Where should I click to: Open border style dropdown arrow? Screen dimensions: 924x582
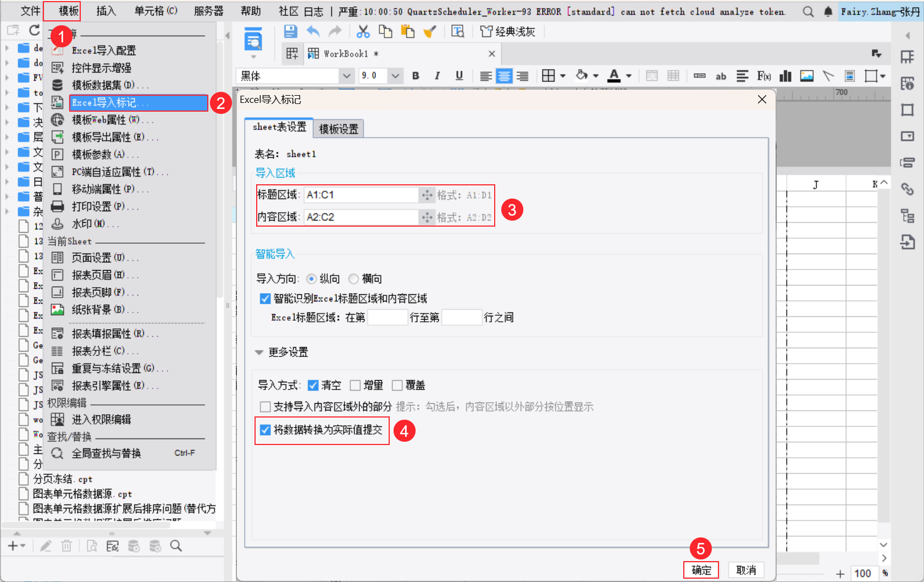click(x=563, y=76)
